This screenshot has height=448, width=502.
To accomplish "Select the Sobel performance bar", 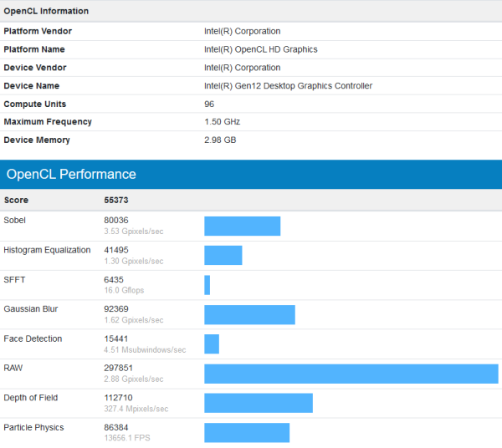I will pos(243,226).
